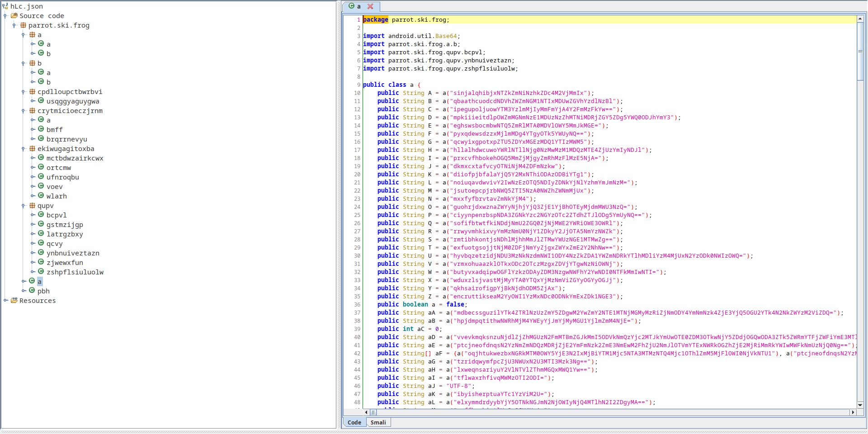Viewport: 868px width, 434px height.
Task: Click the package icon of cpdlloupctbwrbvi
Action: coord(32,92)
